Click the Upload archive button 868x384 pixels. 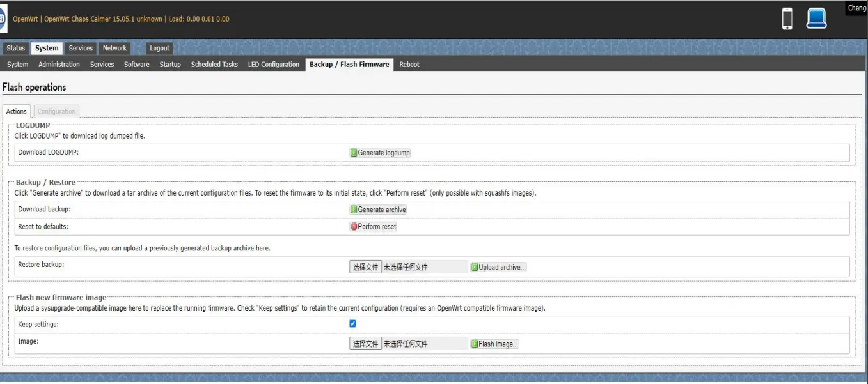tap(498, 267)
